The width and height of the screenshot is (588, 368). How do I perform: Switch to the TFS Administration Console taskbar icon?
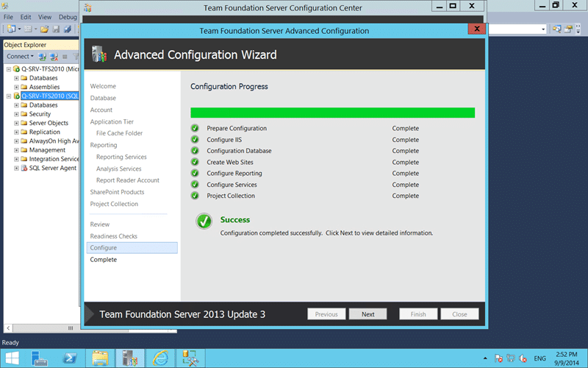130,358
